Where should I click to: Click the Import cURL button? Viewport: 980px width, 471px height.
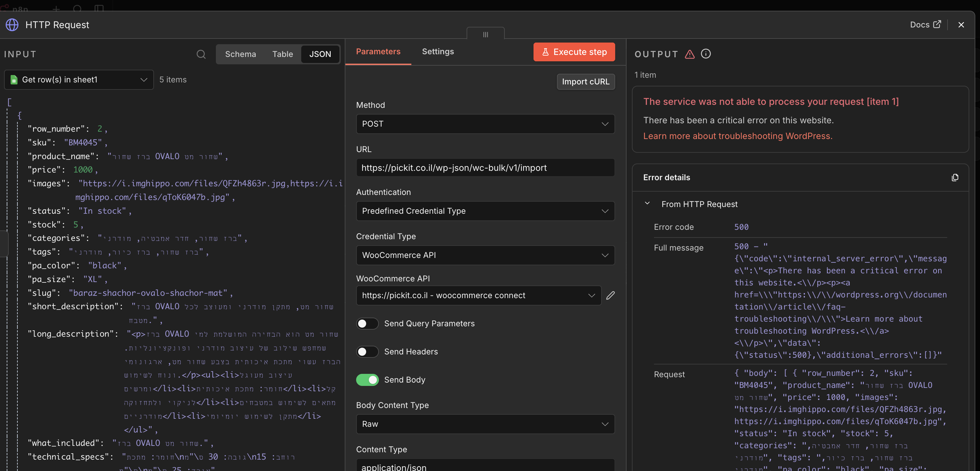pos(585,81)
